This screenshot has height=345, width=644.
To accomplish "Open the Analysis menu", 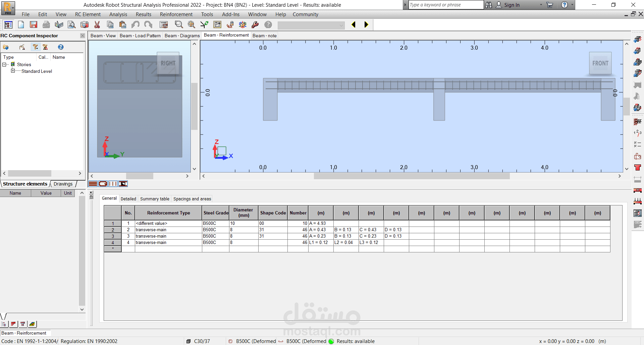I will pyautogui.click(x=118, y=14).
